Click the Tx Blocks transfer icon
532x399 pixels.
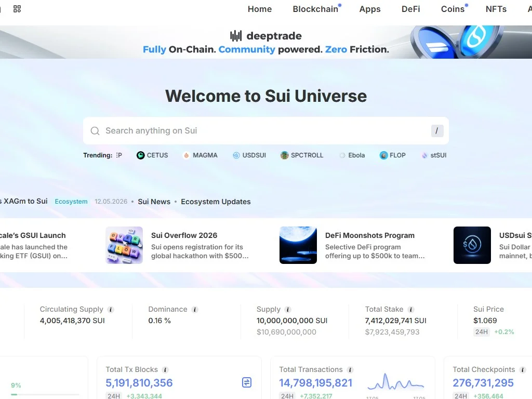(x=247, y=382)
